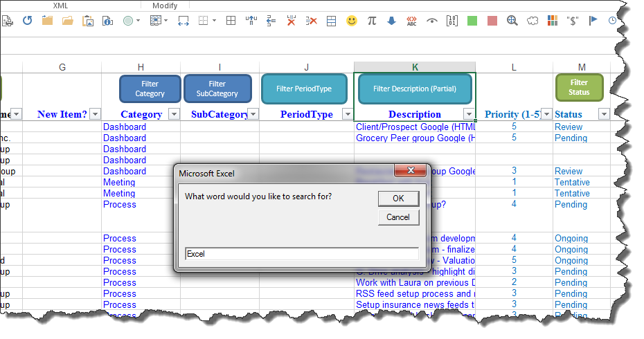Select column M header
Image resolution: width=644 pixels, height=339 pixels.
click(582, 67)
